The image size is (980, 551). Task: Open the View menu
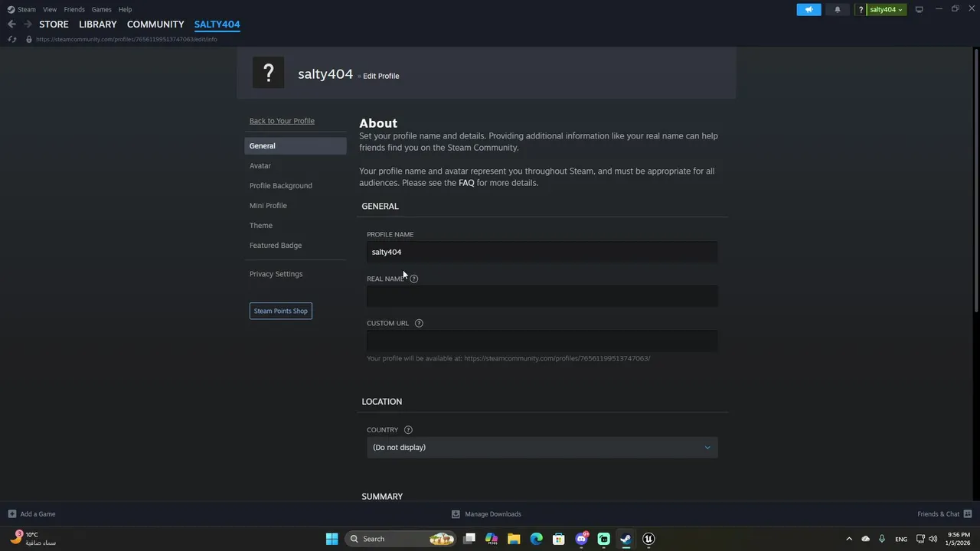tap(50, 9)
